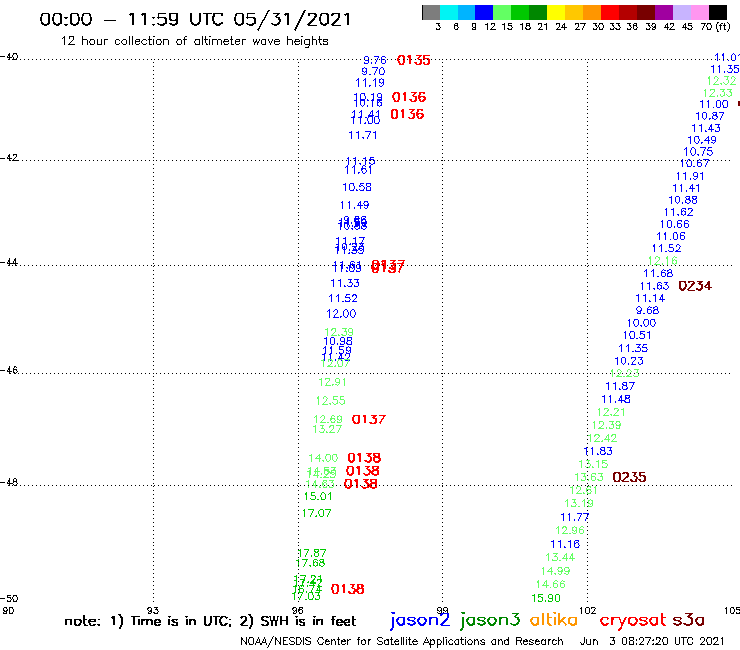This screenshot has width=740, height=650.
Task: Click the longitude axis label 93
Action: [x=153, y=610]
